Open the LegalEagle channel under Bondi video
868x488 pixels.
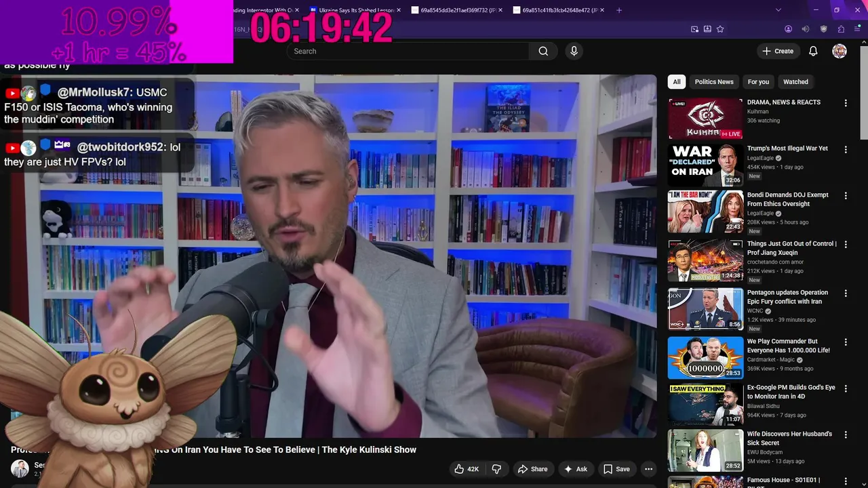[x=764, y=213]
